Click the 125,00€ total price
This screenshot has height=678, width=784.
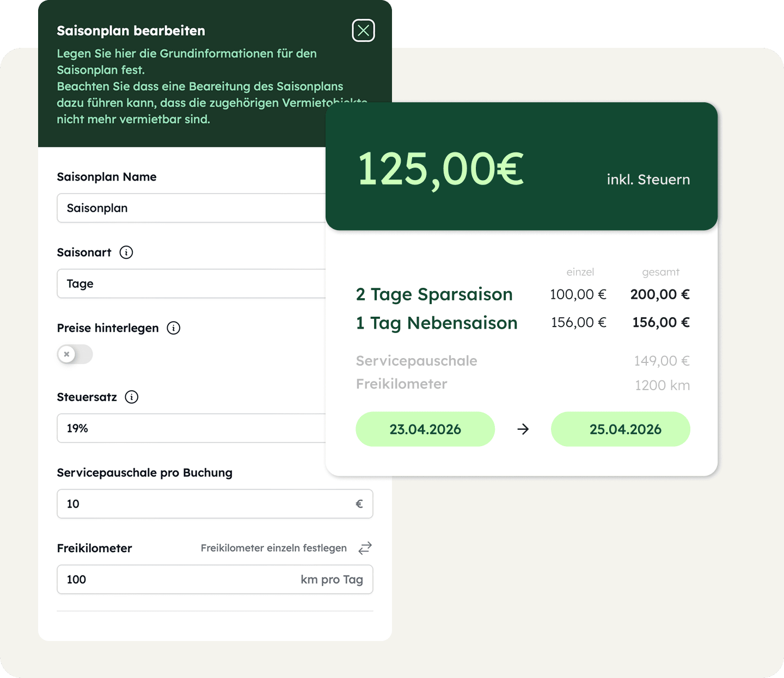[440, 169]
